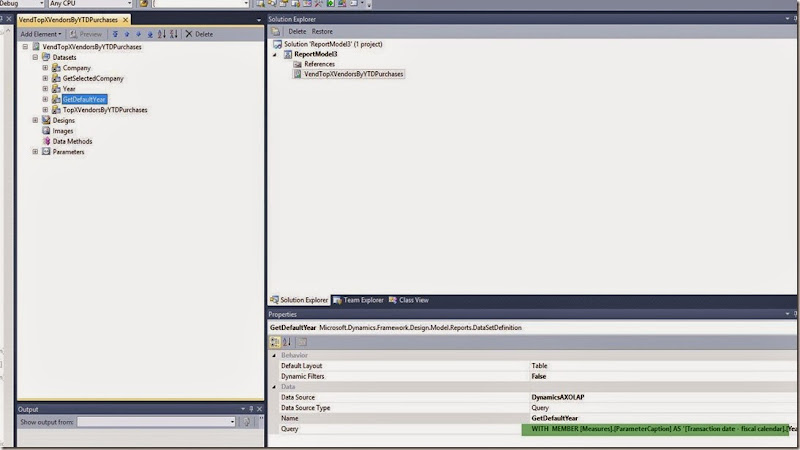Image resolution: width=800 pixels, height=450 pixels.
Task: Click the Preview button in the designer toolbar
Action: click(86, 34)
